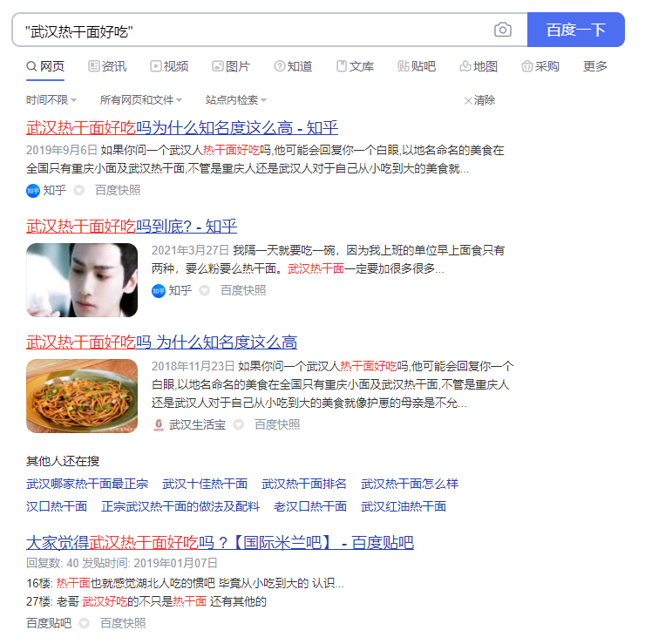This screenshot has height=644, width=645.
Task: Open the hot dry noodles dish thumbnail
Action: (82, 396)
